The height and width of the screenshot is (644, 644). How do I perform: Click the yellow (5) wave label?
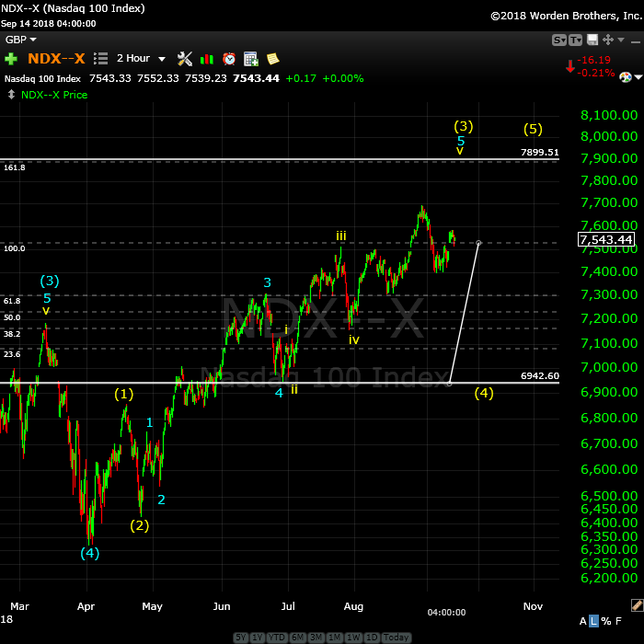pos(533,129)
